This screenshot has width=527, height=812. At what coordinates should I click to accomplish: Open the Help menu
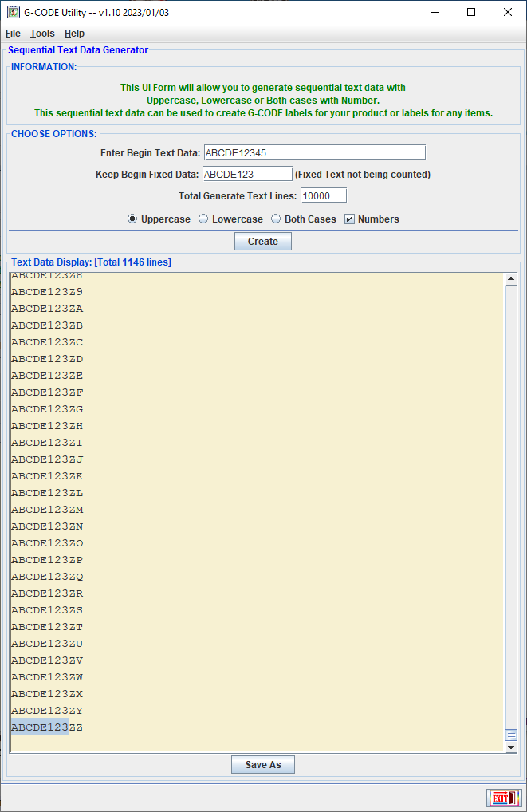(x=74, y=34)
